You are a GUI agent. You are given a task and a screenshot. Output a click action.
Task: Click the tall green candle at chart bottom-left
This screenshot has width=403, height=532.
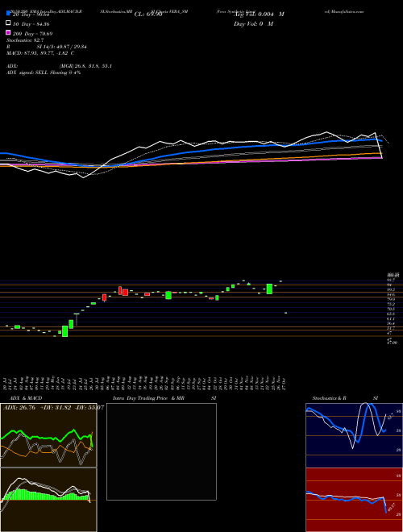pos(64,331)
